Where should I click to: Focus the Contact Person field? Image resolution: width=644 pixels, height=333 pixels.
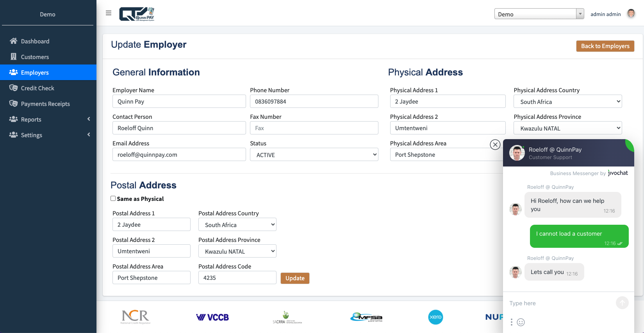pyautogui.click(x=179, y=128)
